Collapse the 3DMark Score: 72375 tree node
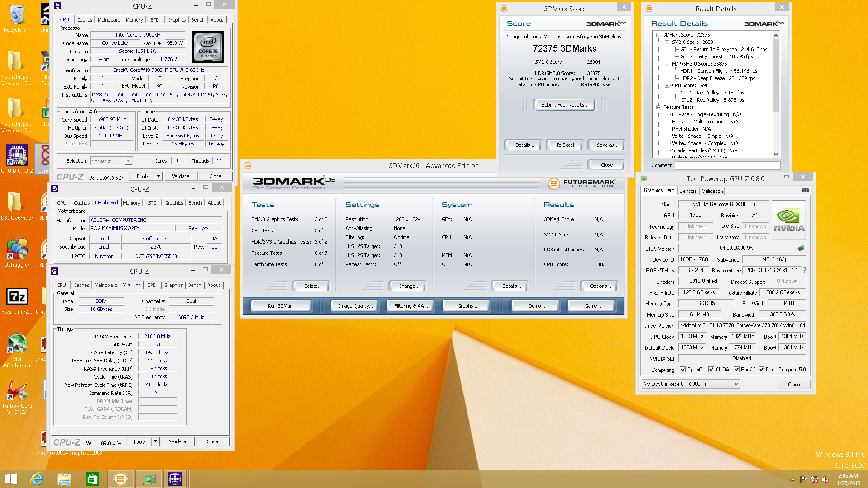The height and width of the screenshot is (488, 868). [658, 35]
